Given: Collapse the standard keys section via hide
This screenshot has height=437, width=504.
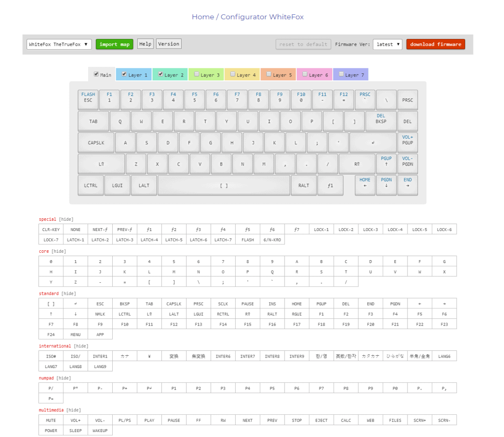Looking at the screenshot, I should [69, 294].
